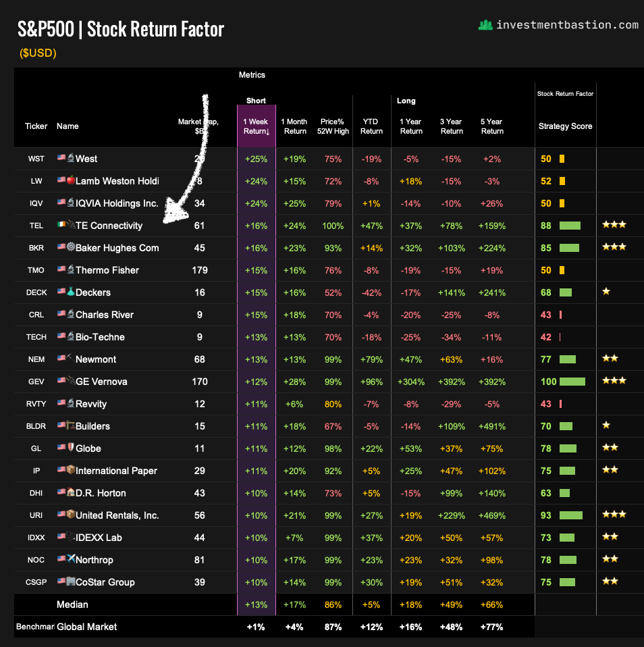Click the 1 Year Return column header
The image size is (644, 647).
[x=411, y=126]
